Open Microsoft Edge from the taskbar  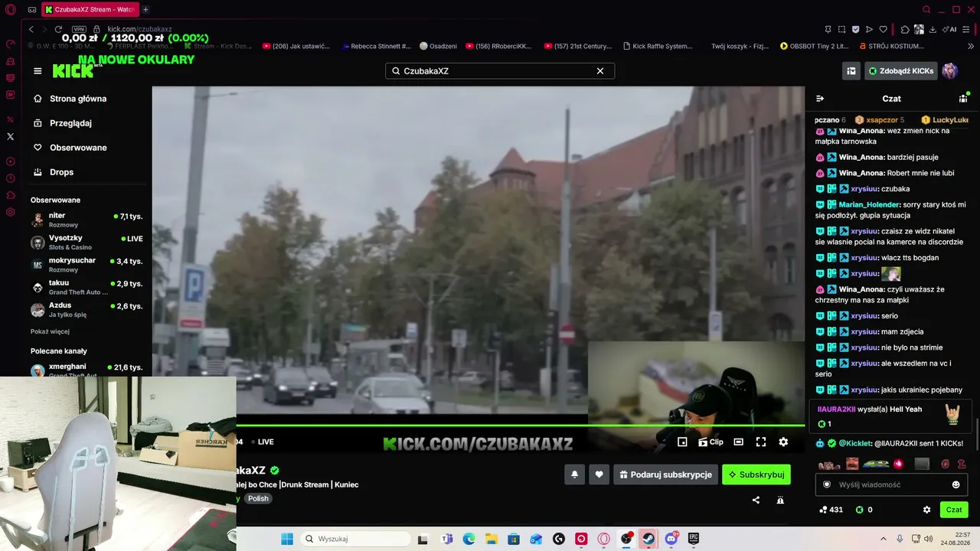pos(469,539)
